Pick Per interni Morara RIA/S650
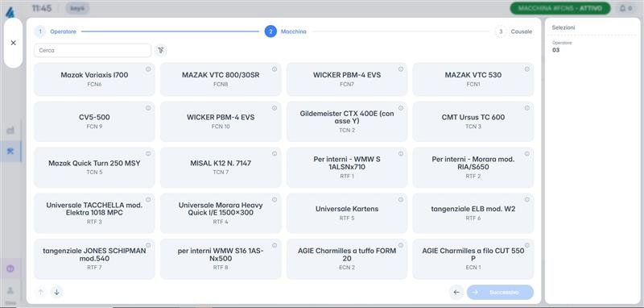644x308 pixels. pyautogui.click(x=473, y=168)
